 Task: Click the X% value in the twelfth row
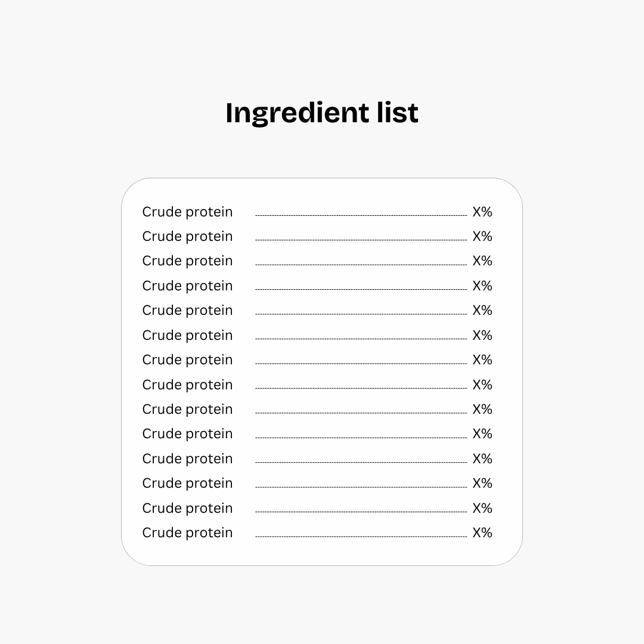[482, 483]
